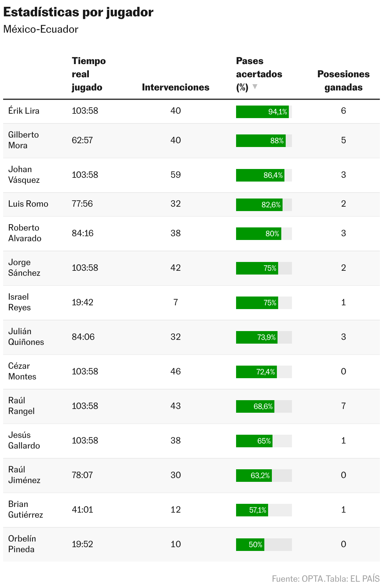Select Johan Vásquez player name
This screenshot has height=588, width=383.
tap(24, 175)
